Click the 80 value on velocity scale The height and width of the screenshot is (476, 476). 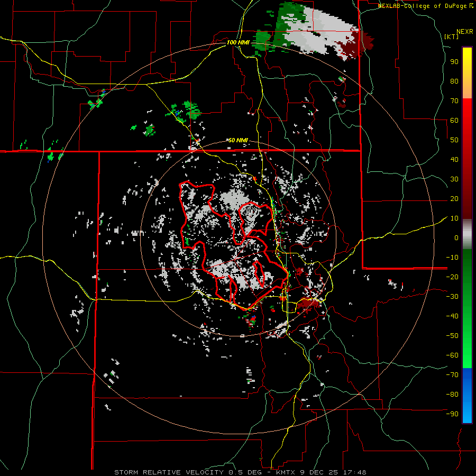[454, 81]
